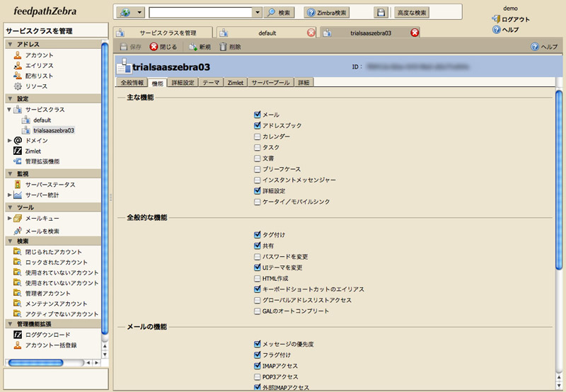Open 配布リスト distribution list icon
Viewport: 566px width, 392px height.
click(17, 76)
